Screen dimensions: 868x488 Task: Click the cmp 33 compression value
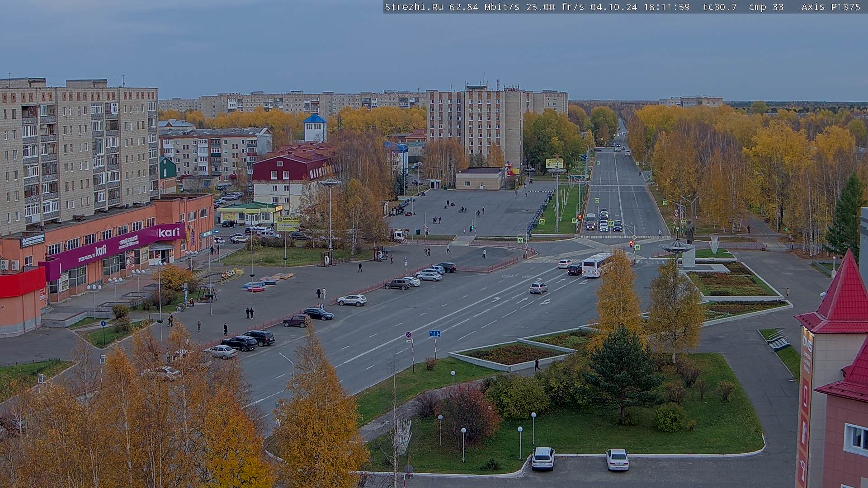pos(766,7)
